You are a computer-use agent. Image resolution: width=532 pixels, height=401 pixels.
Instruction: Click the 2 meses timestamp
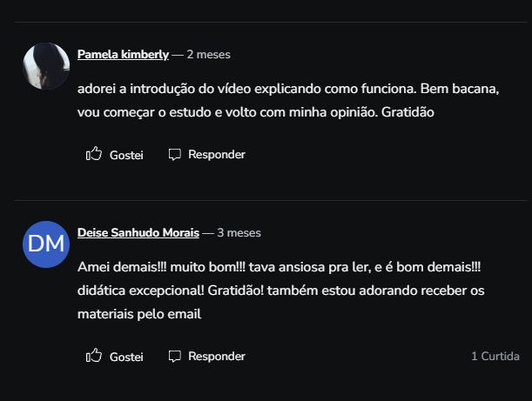point(208,54)
